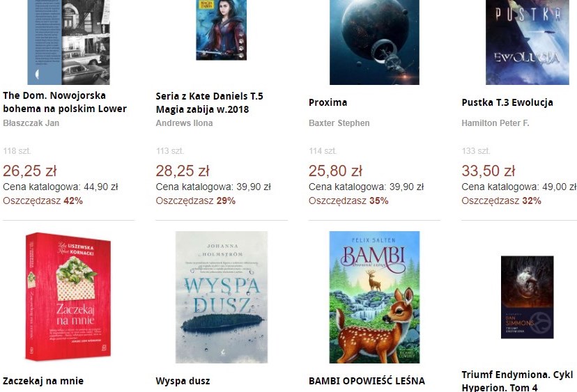Open Proxima planet cover image
Screen dimensions: 577x392
tap(374, 42)
